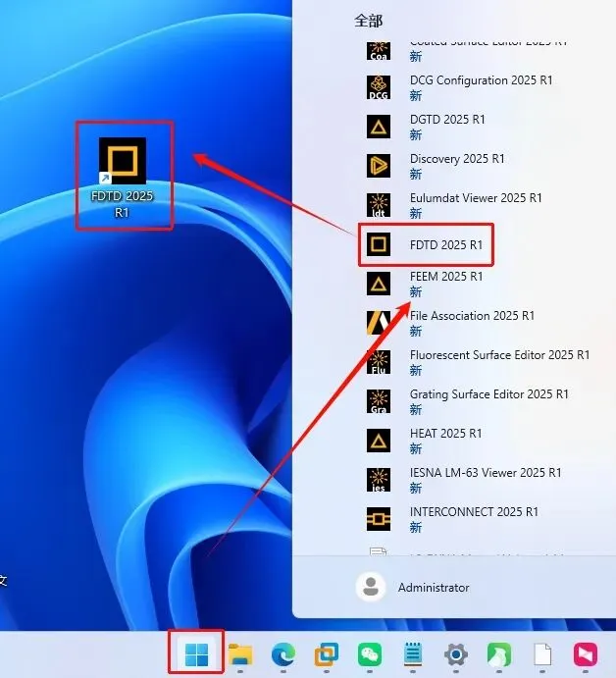This screenshot has height=678, width=616.
Task: Click the DCG Configuration icon
Action: pyautogui.click(x=379, y=87)
